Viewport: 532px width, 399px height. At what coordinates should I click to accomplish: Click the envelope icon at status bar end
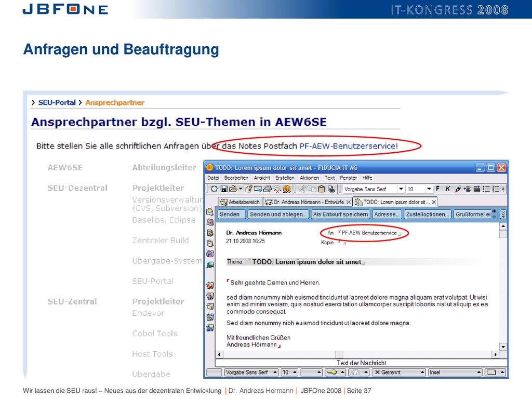tap(491, 372)
